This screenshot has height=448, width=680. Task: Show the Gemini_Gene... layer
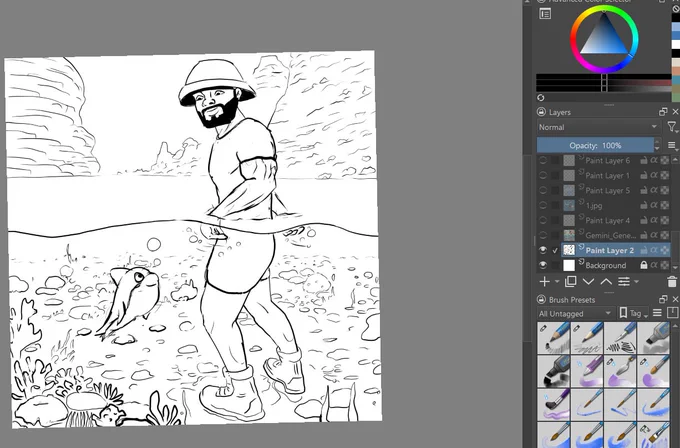click(543, 235)
